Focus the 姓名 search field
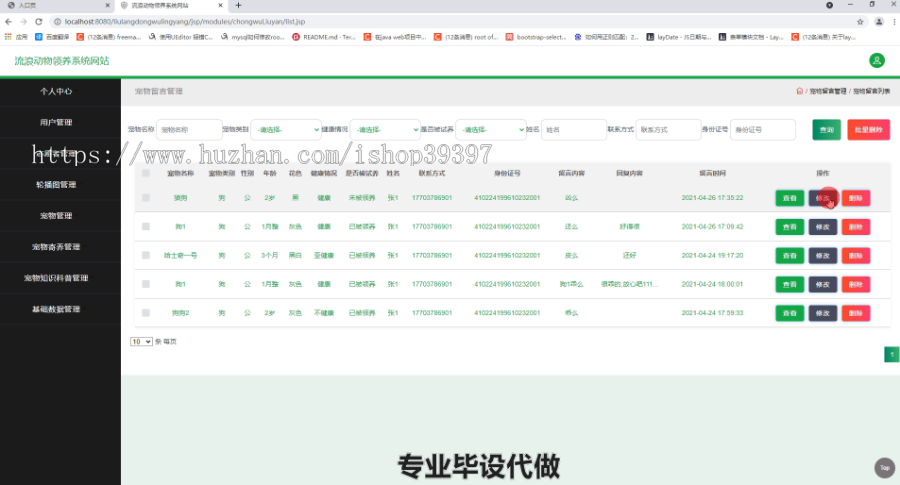Viewport: 900px width, 485px height. pyautogui.click(x=573, y=130)
